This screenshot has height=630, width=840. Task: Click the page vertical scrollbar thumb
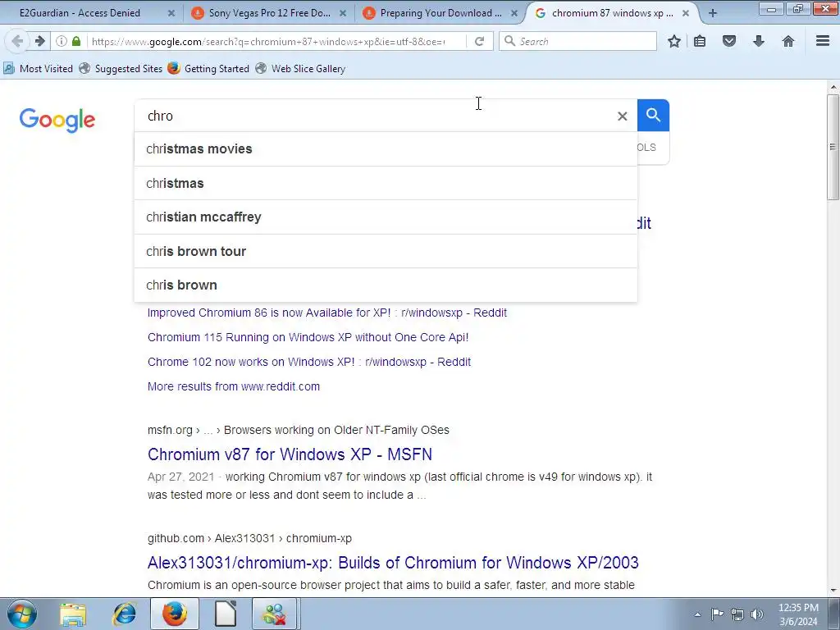point(833,148)
